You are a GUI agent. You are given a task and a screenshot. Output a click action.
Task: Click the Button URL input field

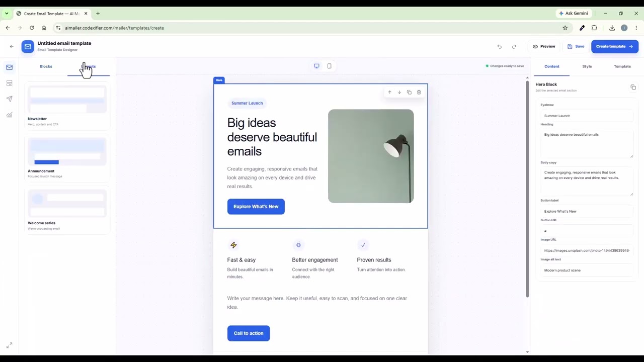tap(587, 231)
